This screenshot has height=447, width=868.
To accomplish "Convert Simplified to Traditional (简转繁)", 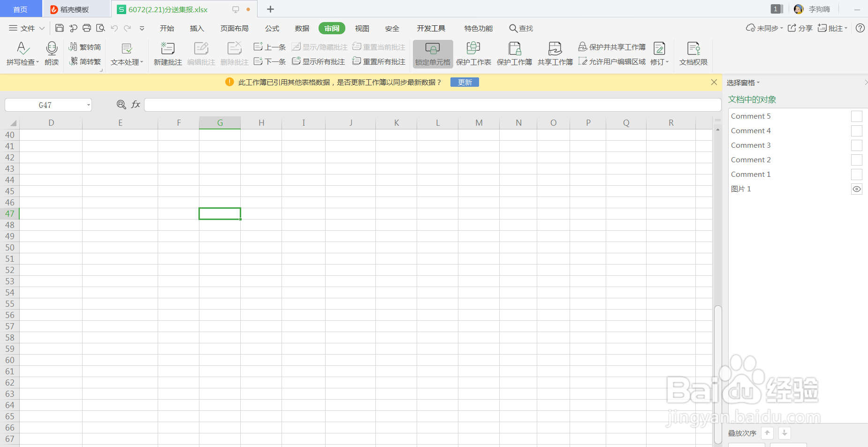I will point(85,61).
